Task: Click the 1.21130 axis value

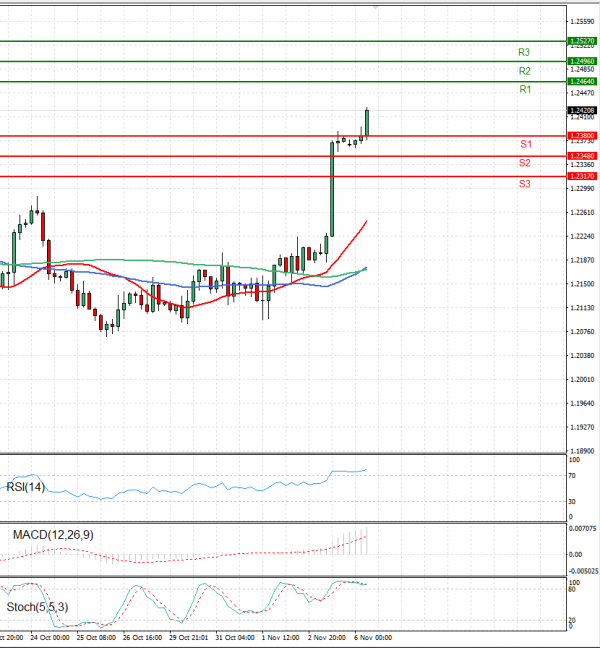Action: point(582,308)
